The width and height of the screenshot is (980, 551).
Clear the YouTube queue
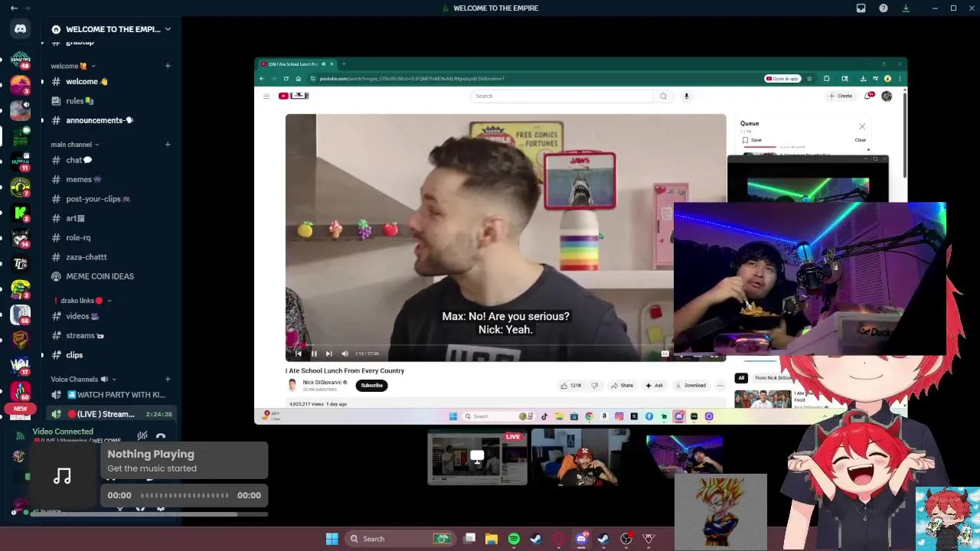coord(861,140)
